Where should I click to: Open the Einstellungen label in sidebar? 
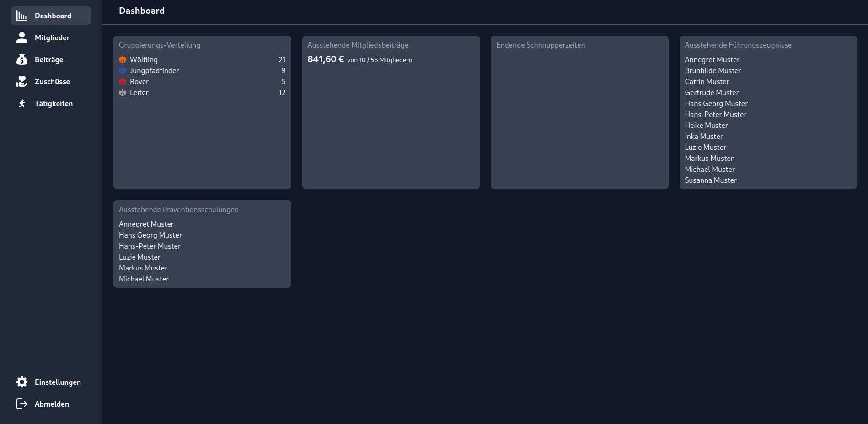(x=58, y=382)
